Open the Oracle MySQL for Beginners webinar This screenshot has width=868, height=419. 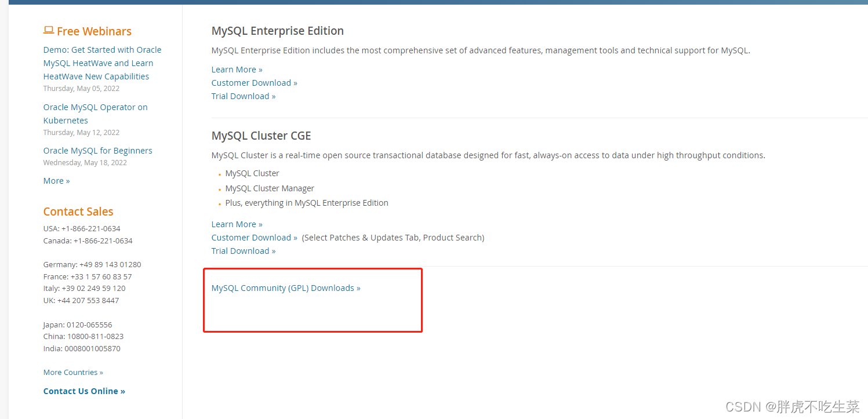(97, 150)
